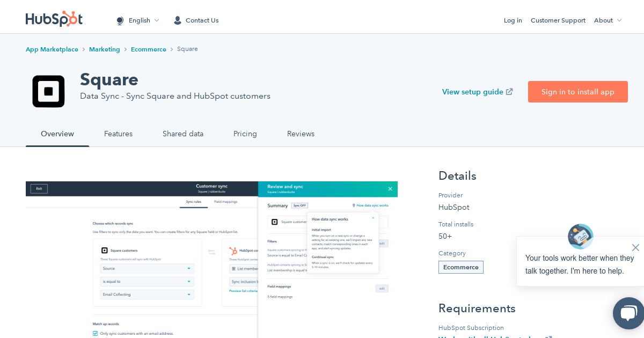Switch to the Pricing tab
Viewport: 644px width, 338px height.
[245, 134]
